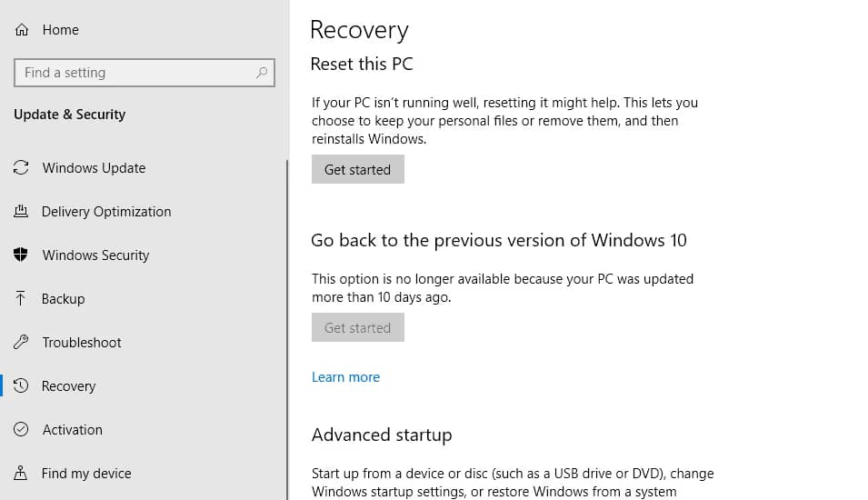Viewport: 868px width, 500px height.
Task: Click the Windows Security shield icon
Action: (21, 255)
